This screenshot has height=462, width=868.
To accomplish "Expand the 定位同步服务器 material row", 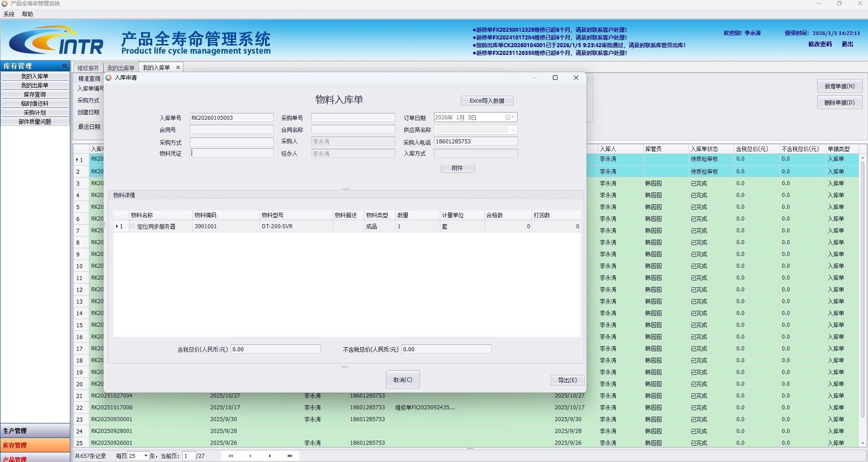I will click(x=133, y=226).
